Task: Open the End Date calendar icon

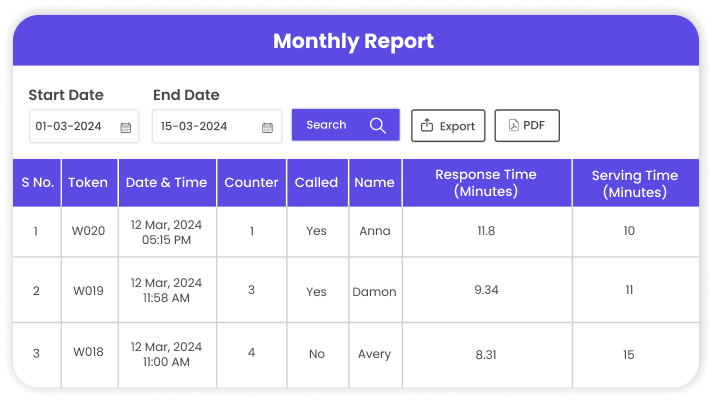Action: coord(267,127)
